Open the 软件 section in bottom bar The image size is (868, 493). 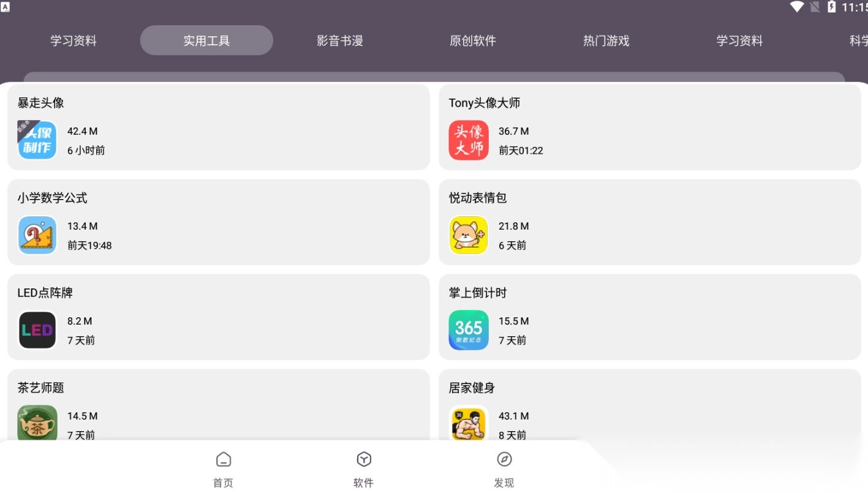pyautogui.click(x=364, y=469)
